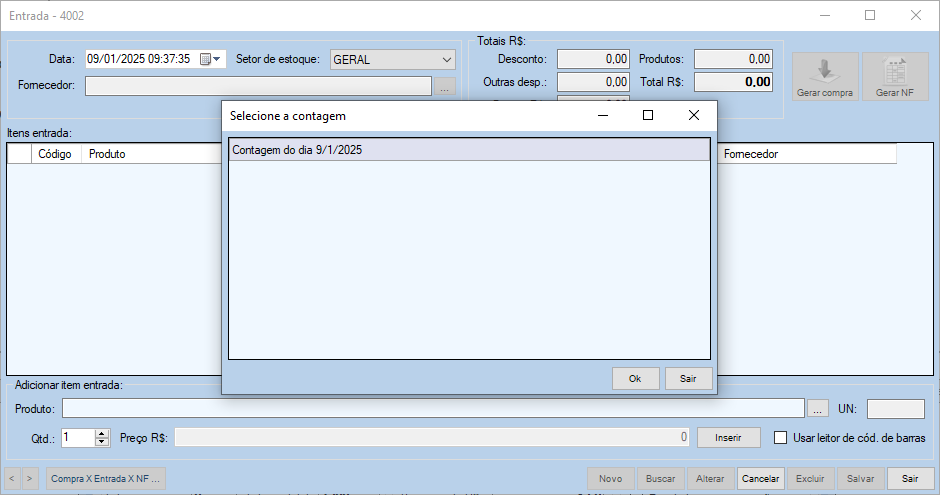
Task: Click the Fornecedor browse ellipsis button
Action: (445, 86)
